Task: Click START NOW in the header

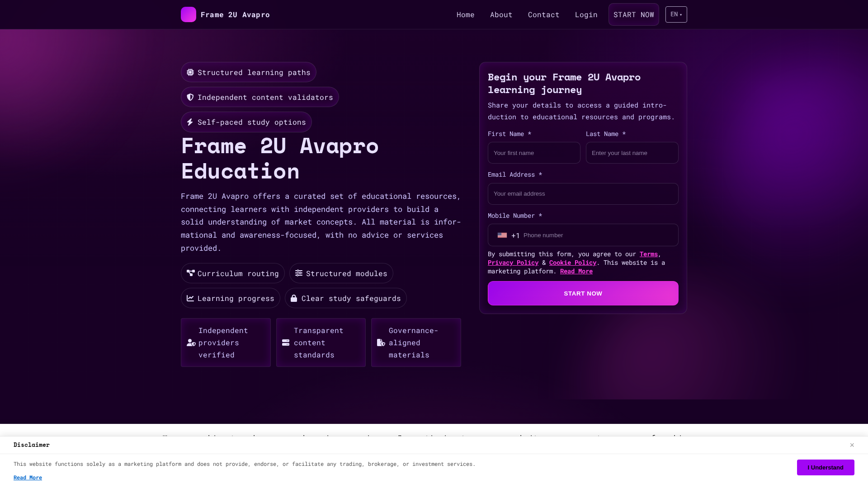Action: point(634,14)
